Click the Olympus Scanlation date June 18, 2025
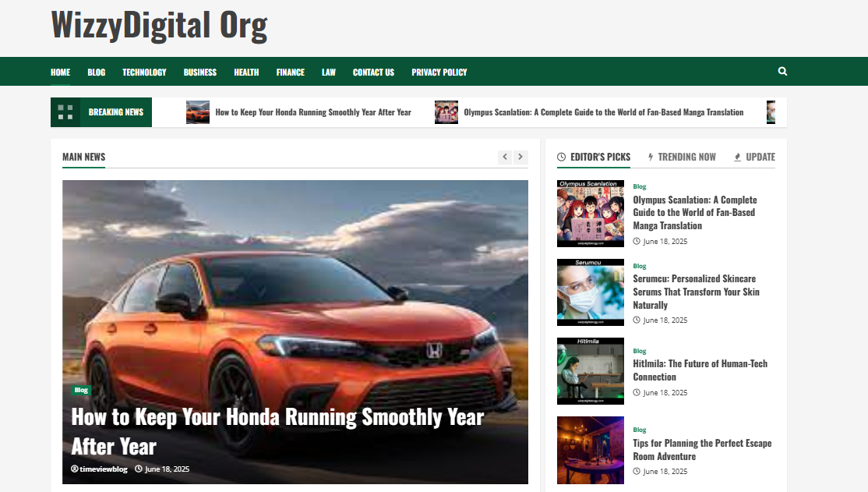The width and height of the screenshot is (868, 492). click(661, 242)
